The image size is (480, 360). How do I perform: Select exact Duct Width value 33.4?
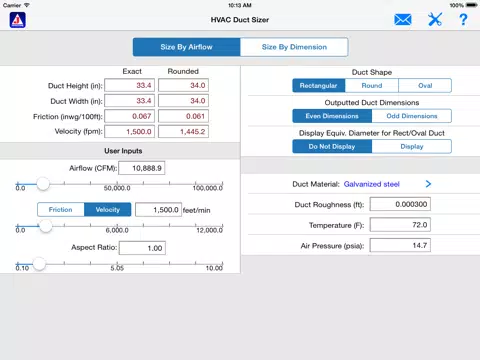(130, 101)
